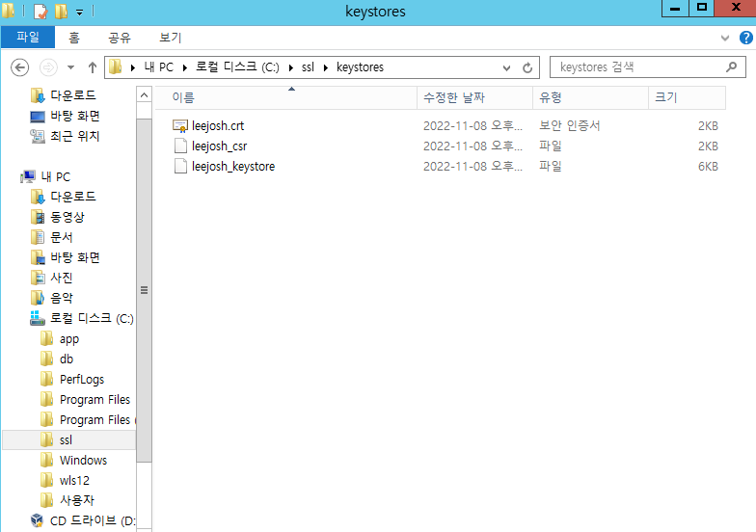Go up one folder level
Image resolution: width=756 pixels, height=532 pixels.
point(93,67)
